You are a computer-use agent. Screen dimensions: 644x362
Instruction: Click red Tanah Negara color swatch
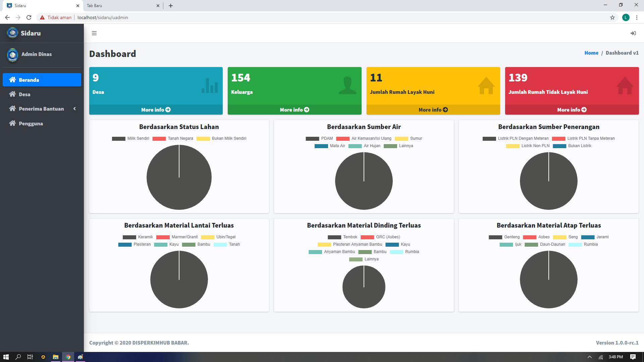coord(159,139)
